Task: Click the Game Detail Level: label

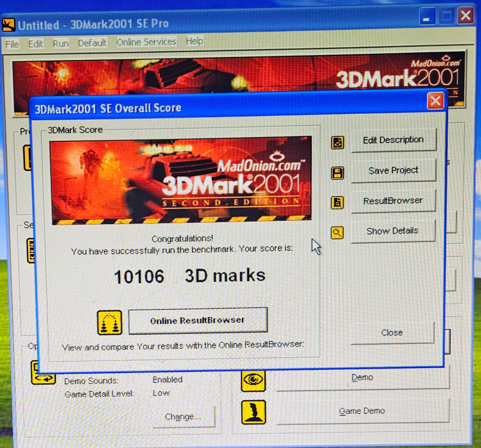Action: 99,394
